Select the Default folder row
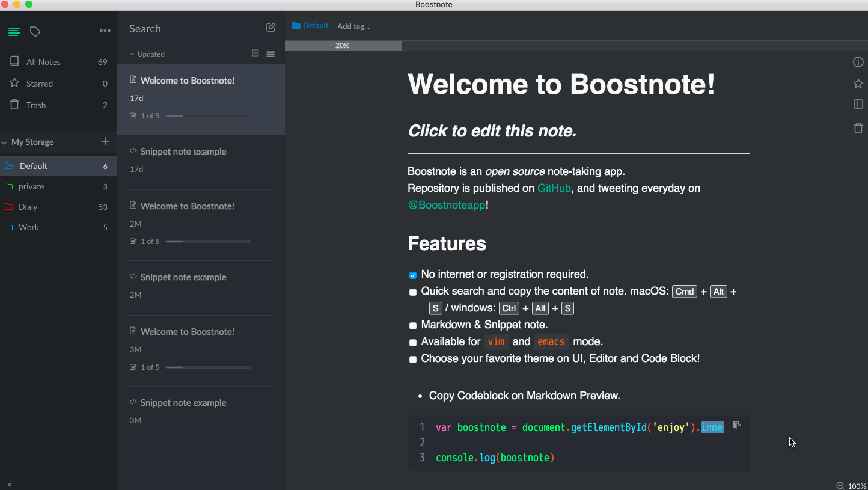Screen dimensions: 868x490 pos(58,166)
